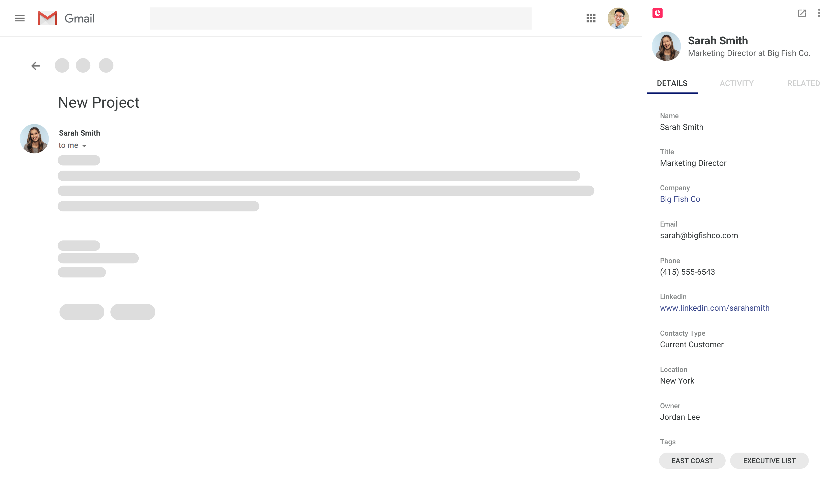
Task: Click the back arrow icon in Gmail
Action: 36,65
